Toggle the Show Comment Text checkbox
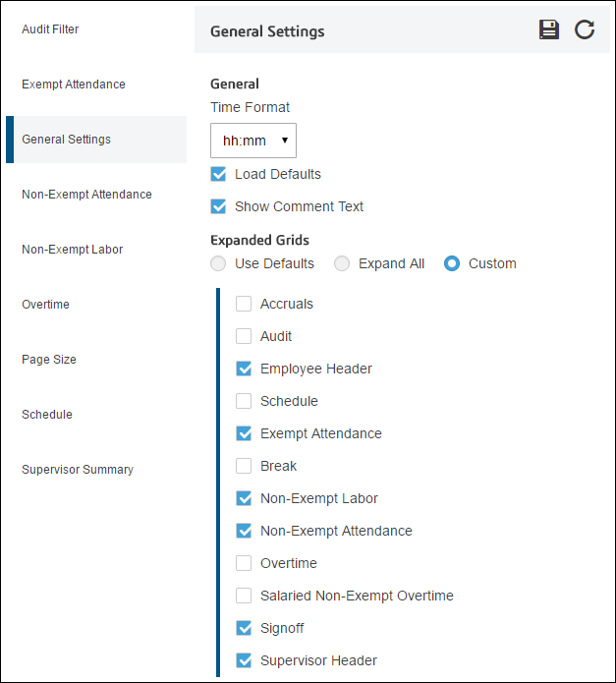The image size is (616, 683). (218, 206)
